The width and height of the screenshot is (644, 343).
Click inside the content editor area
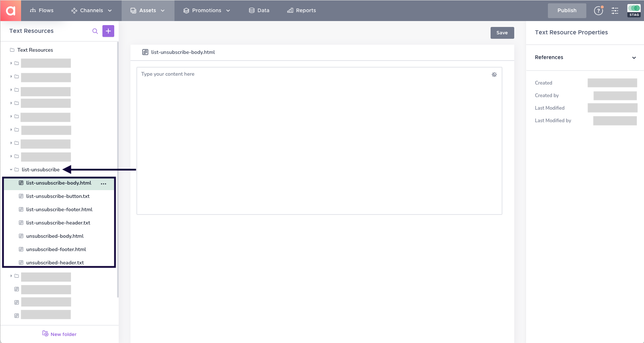pos(319,141)
